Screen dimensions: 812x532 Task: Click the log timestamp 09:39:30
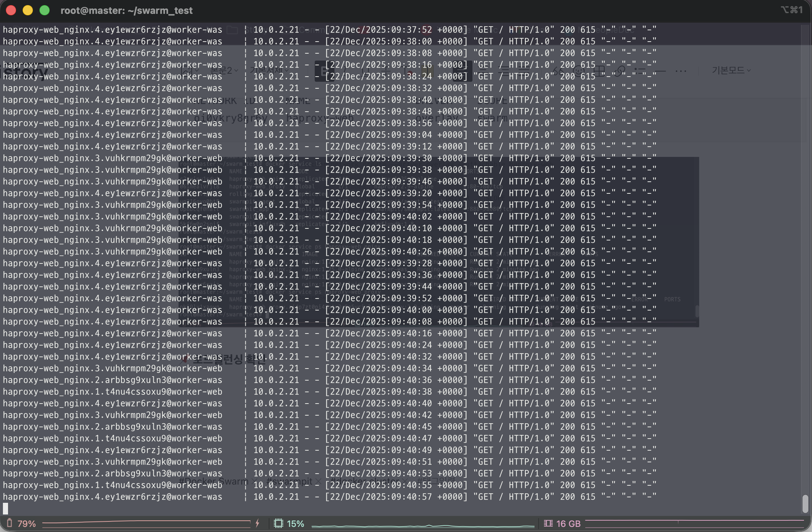coord(411,158)
